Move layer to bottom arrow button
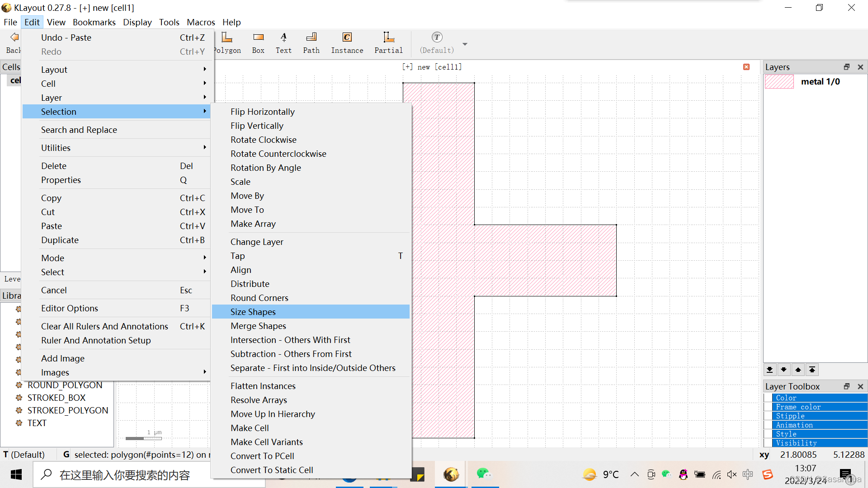868x488 pixels. (769, 370)
